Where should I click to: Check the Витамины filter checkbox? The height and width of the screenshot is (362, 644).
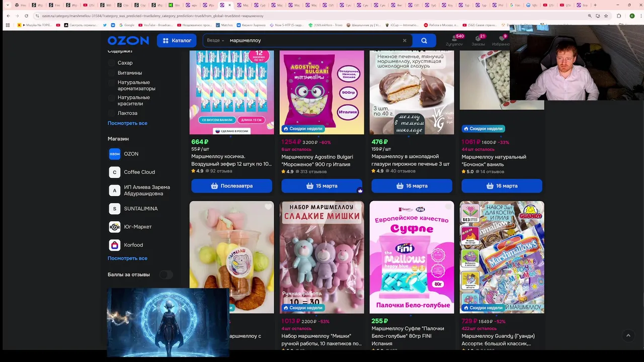112,73
